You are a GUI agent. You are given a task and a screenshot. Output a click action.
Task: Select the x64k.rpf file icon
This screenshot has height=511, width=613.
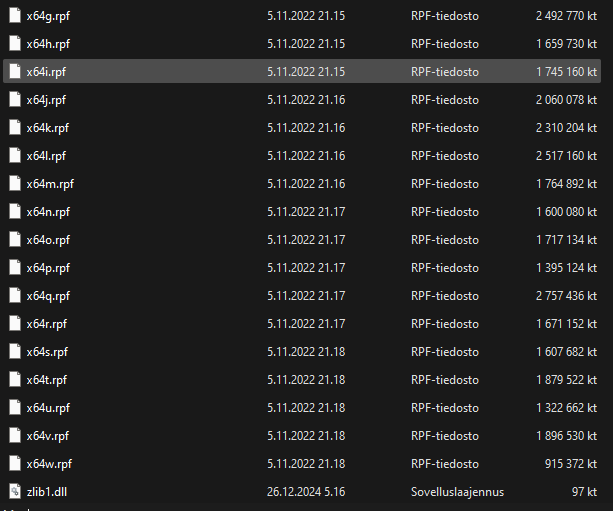tap(14, 128)
